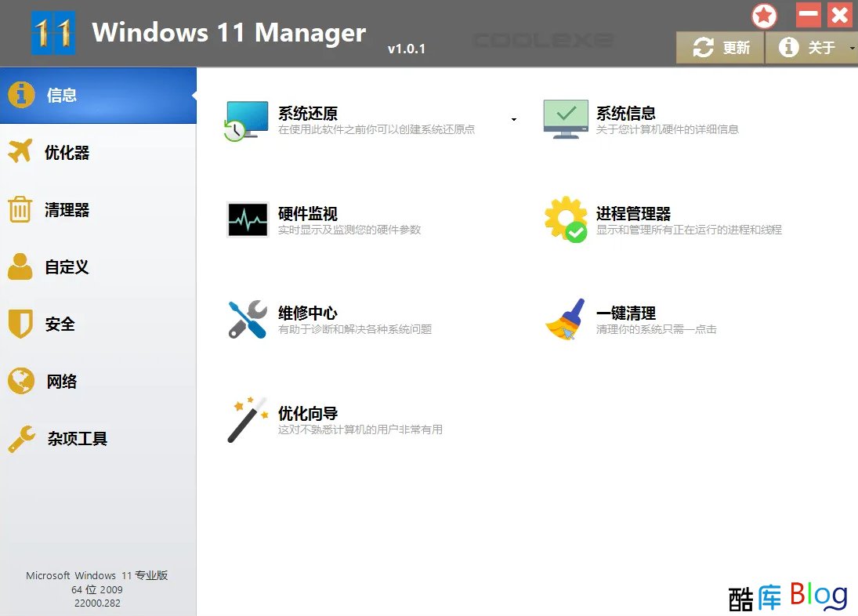The width and height of the screenshot is (858, 616).
Task: Click the 进程管理器 gear icon
Action: [566, 219]
